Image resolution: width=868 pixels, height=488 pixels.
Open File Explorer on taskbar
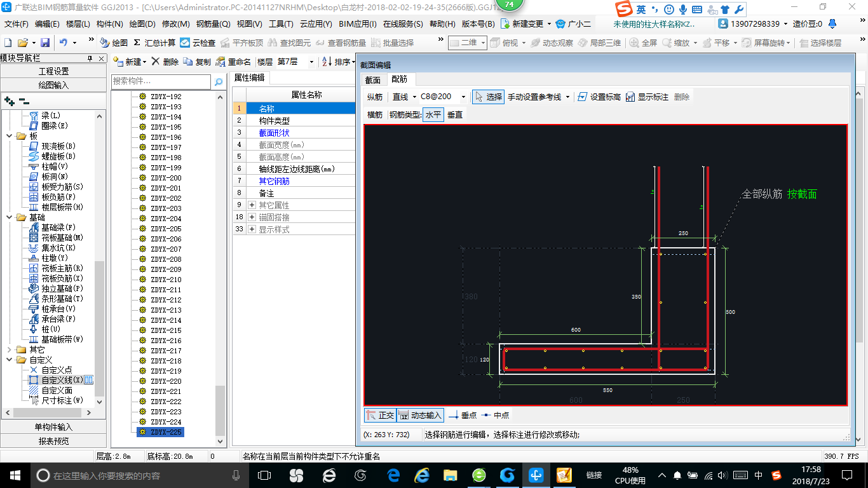pos(451,475)
